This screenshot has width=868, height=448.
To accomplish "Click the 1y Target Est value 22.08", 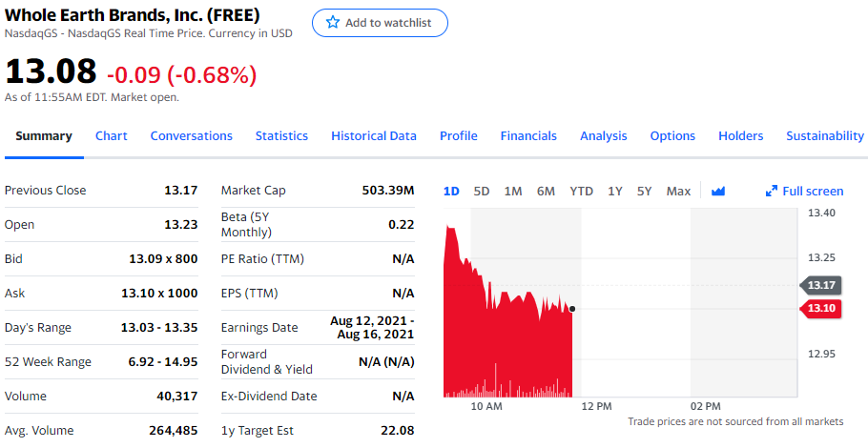I will 398,430.
